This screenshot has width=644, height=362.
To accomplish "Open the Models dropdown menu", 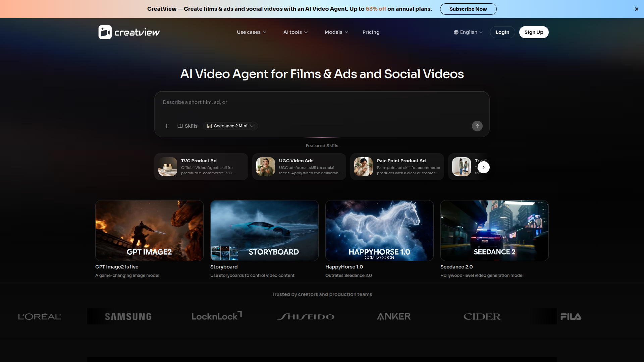I will click(x=336, y=32).
